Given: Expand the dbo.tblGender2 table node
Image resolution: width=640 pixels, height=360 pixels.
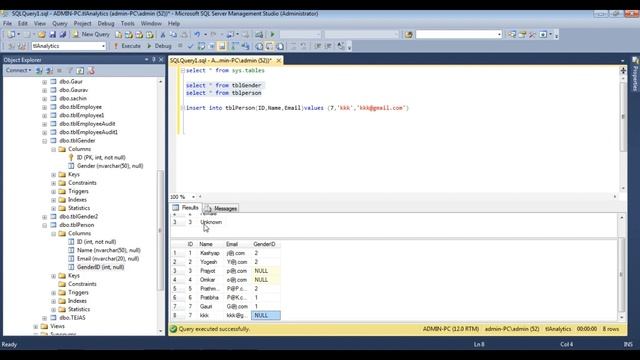Looking at the screenshot, I should (x=44, y=217).
